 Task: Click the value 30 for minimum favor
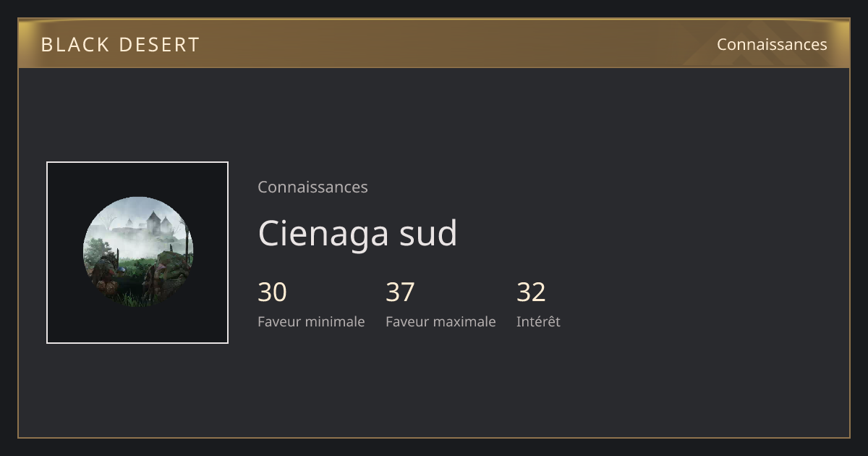[x=272, y=292]
